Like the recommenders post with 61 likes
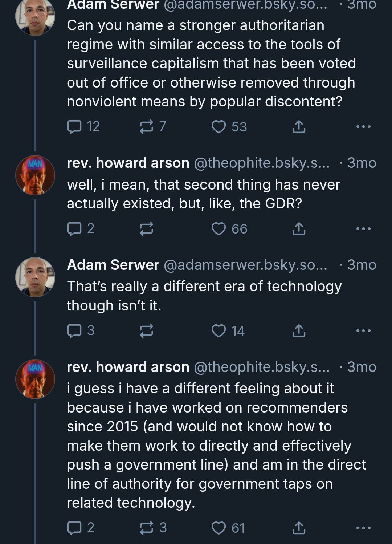This screenshot has width=392, height=544. point(219,528)
